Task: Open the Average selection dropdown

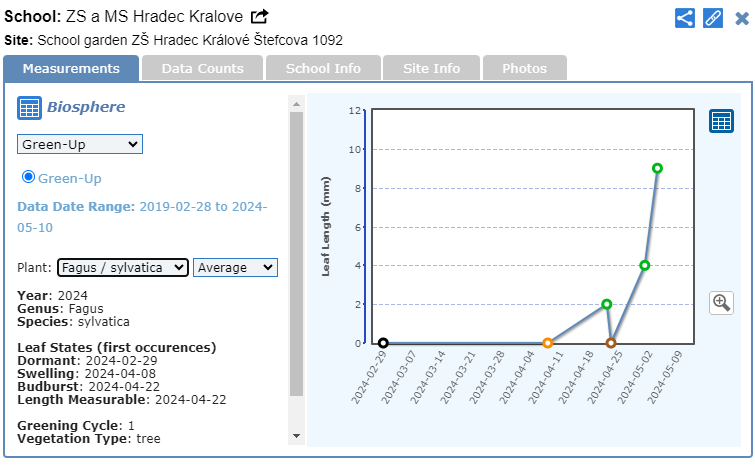Action: coord(235,267)
